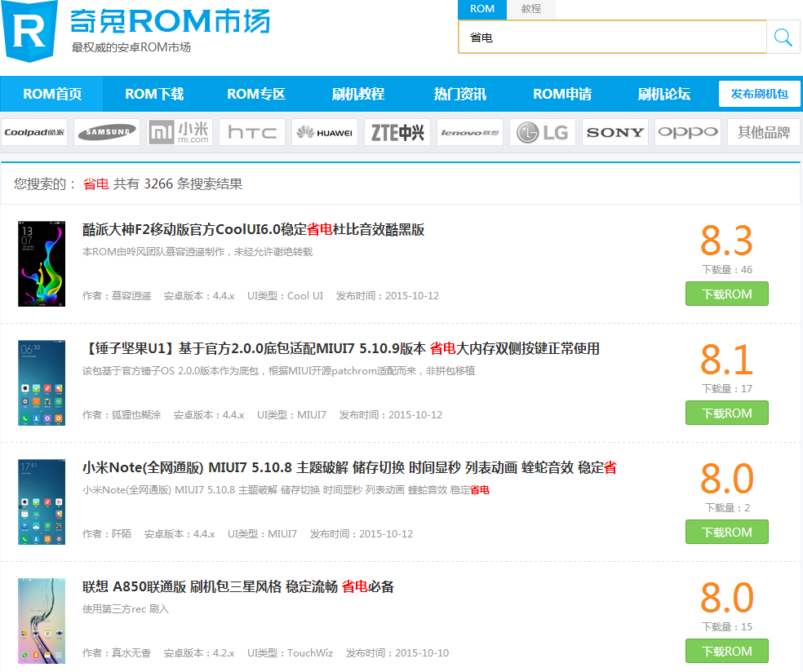Click 发布时间：2015-10-10 text

(397, 653)
